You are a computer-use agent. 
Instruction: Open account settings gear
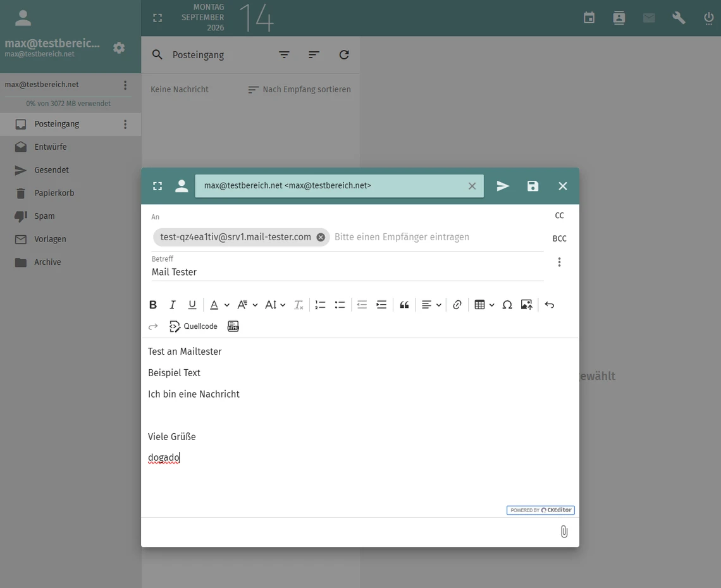tap(119, 48)
